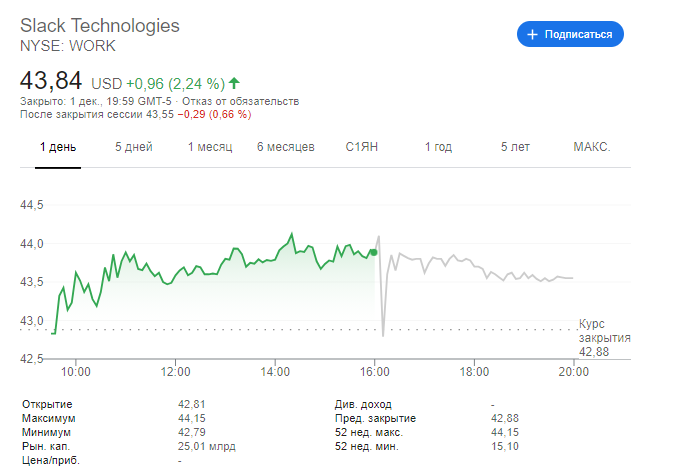Click the 52 нед. макс. value 44,15
The image size is (675, 469).
coord(505,432)
